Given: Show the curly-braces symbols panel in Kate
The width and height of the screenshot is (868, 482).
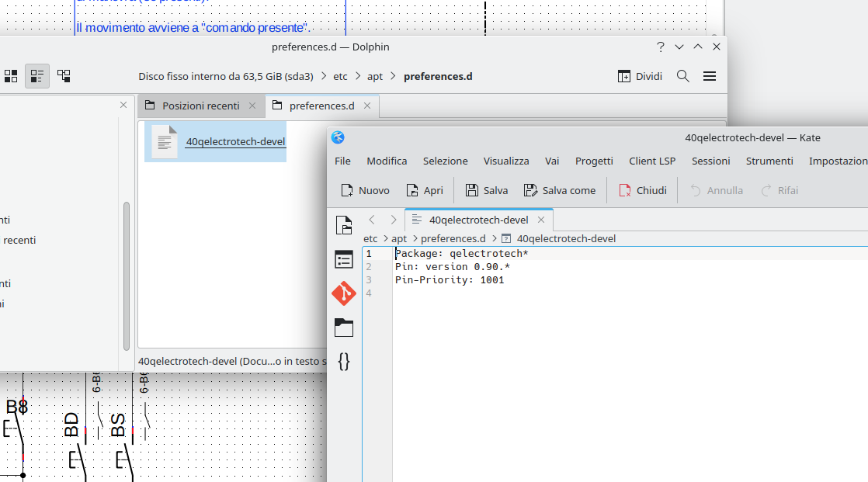Looking at the screenshot, I should pos(343,361).
